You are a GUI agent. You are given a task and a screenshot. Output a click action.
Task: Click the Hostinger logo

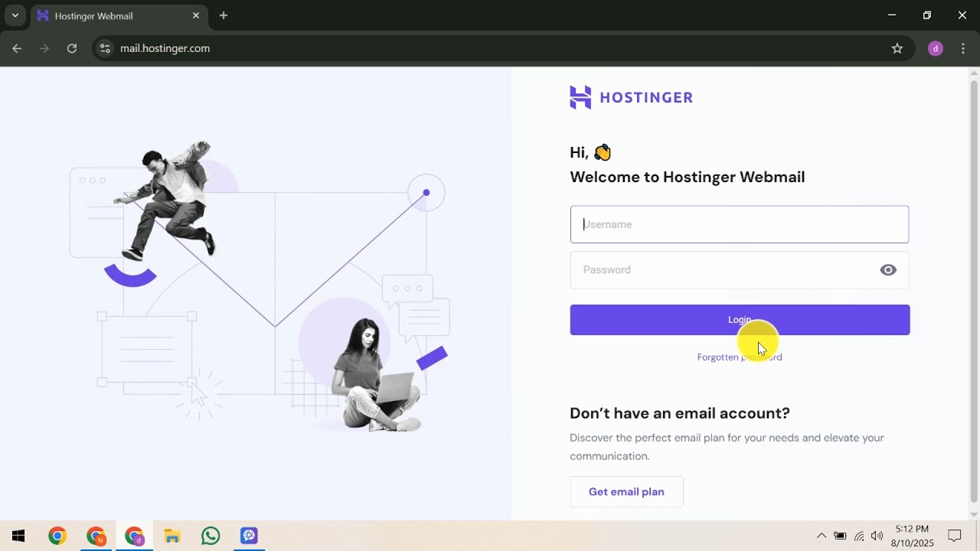[x=631, y=97]
